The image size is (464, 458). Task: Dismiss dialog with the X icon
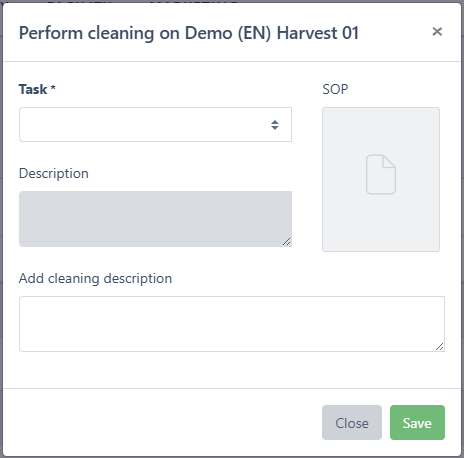(x=437, y=32)
